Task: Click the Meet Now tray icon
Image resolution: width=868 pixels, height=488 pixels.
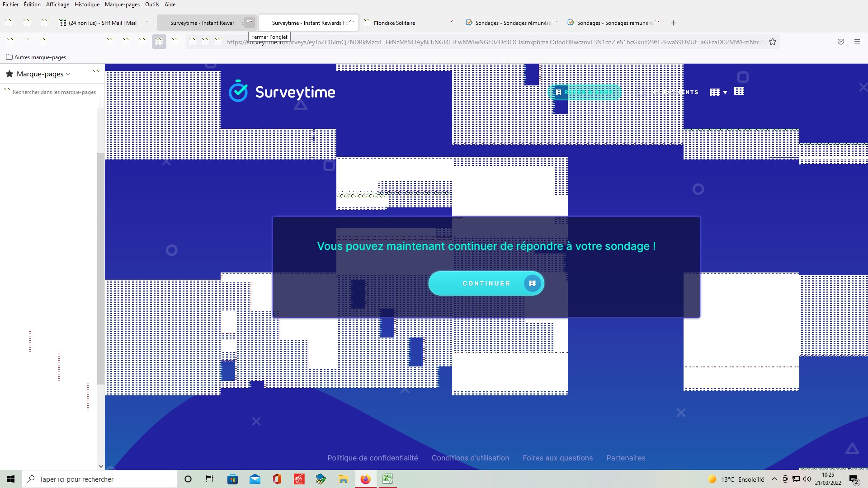Action: (785, 479)
